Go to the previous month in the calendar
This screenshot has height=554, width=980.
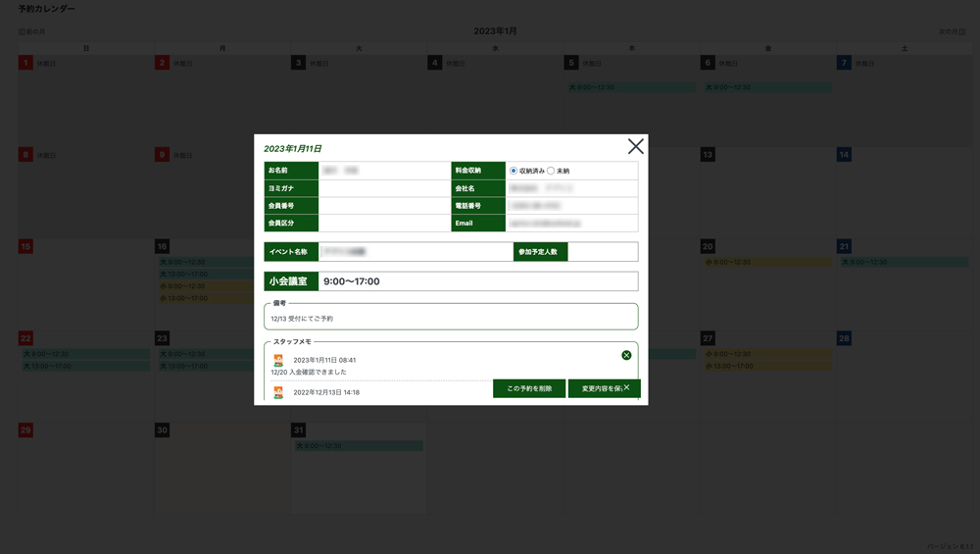pos(31,31)
